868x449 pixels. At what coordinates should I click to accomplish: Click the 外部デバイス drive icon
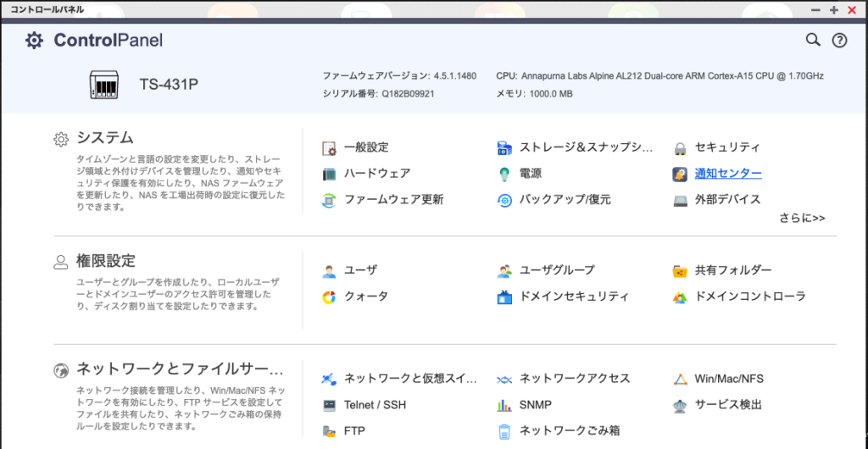click(680, 200)
